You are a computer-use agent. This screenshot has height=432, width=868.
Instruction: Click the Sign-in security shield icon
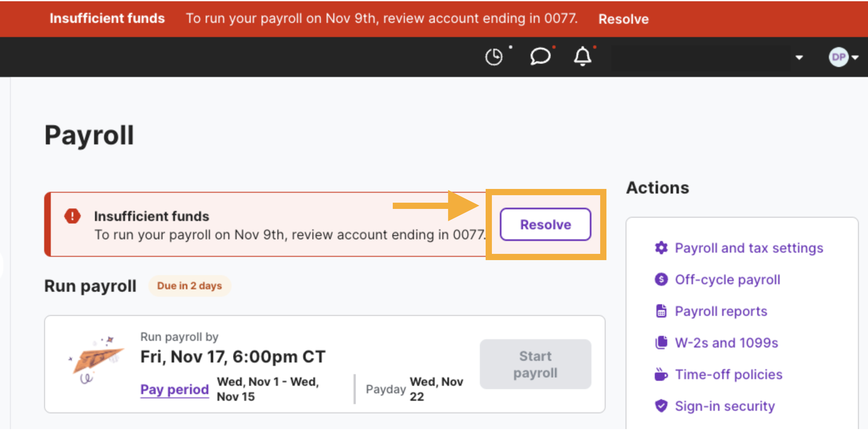point(661,406)
